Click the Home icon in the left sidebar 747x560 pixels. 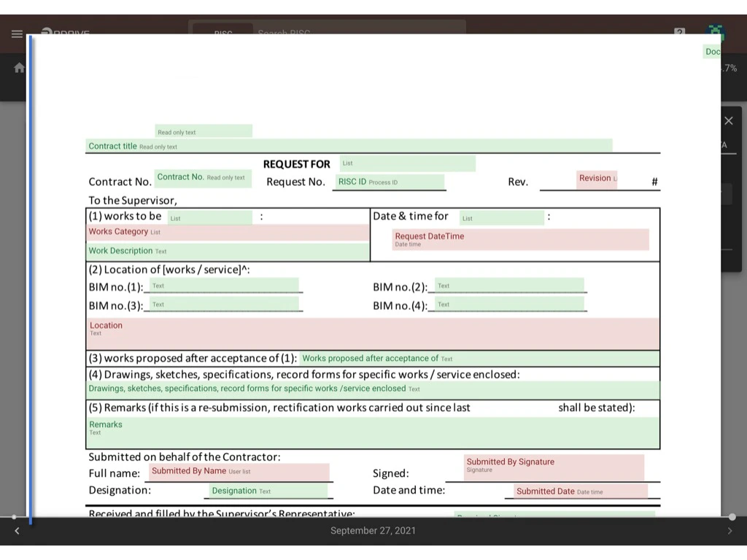click(18, 67)
